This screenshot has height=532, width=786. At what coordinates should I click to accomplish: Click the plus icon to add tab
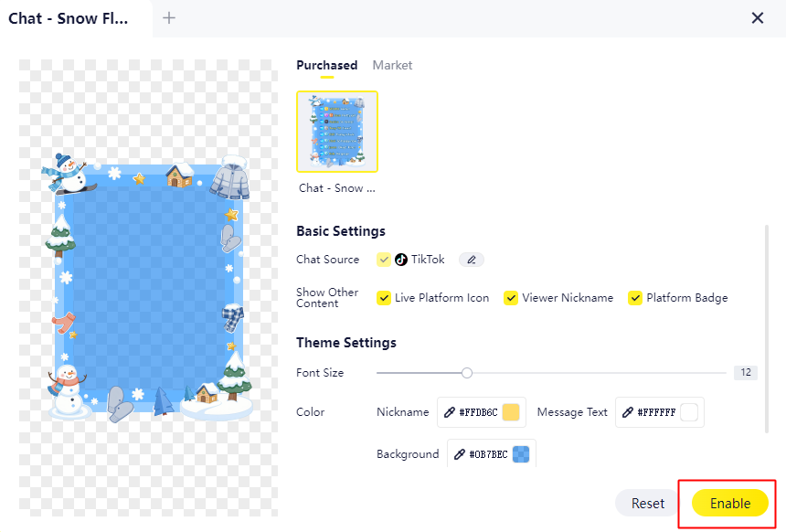(x=169, y=18)
